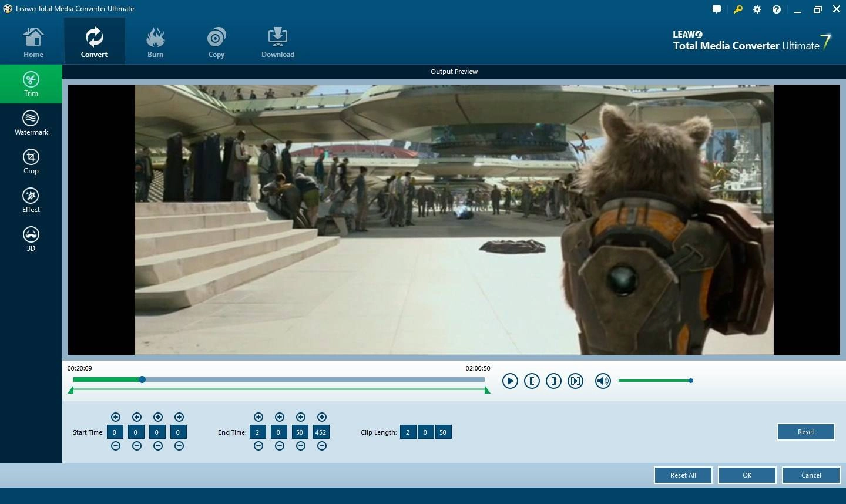
Task: Increase End Time milliseconds with plus
Action: (x=322, y=417)
